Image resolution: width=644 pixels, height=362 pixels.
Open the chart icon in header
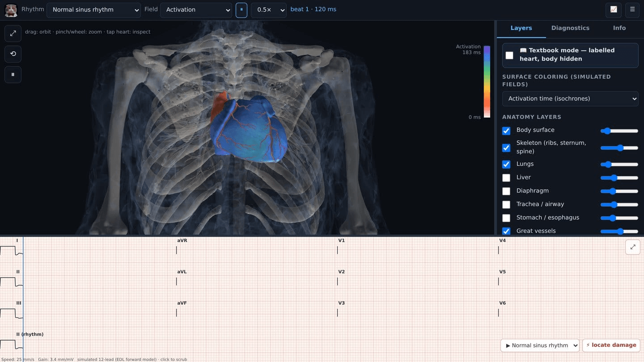click(614, 9)
